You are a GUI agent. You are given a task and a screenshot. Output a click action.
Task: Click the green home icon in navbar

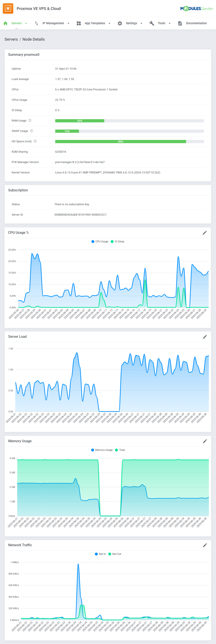coord(5,23)
